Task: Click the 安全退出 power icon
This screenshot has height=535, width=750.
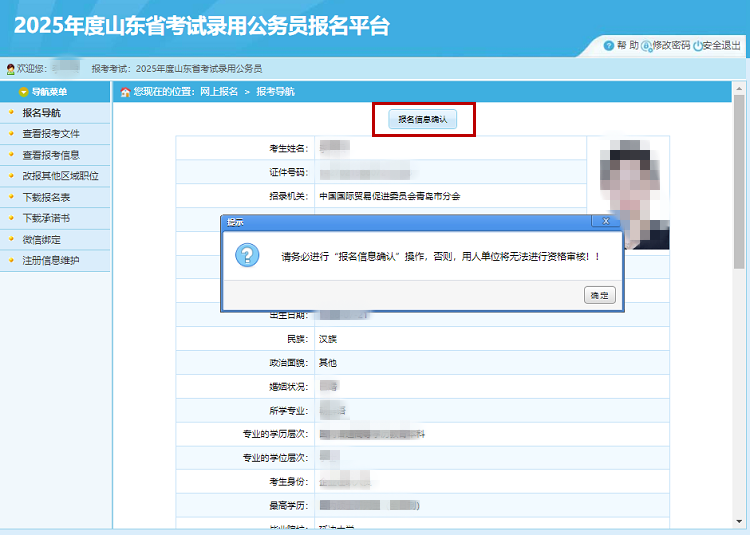Action: (x=698, y=46)
